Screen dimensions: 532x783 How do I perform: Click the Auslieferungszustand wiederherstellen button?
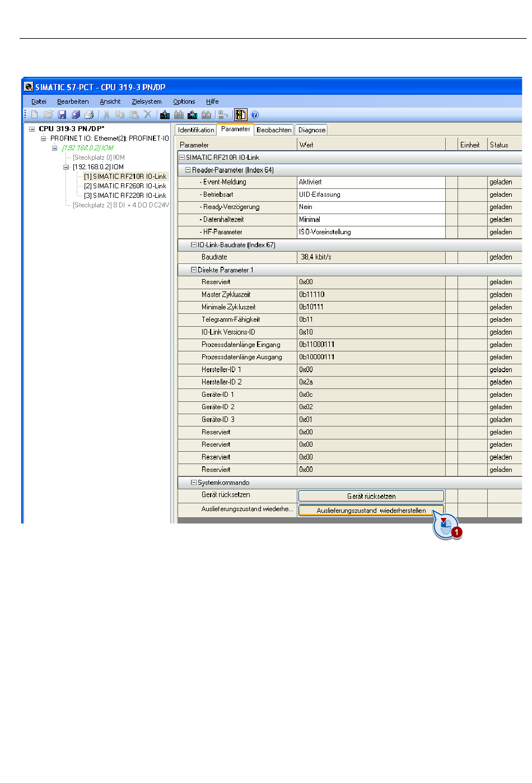371,511
